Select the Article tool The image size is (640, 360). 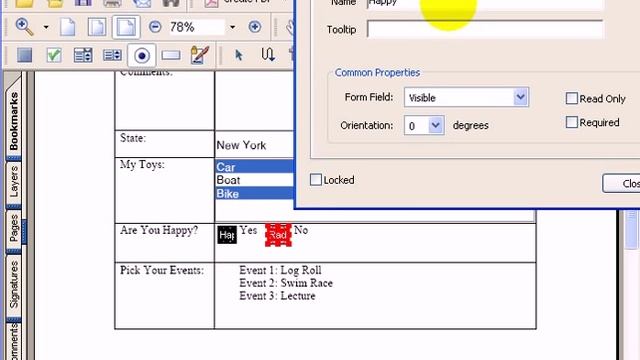(268, 55)
